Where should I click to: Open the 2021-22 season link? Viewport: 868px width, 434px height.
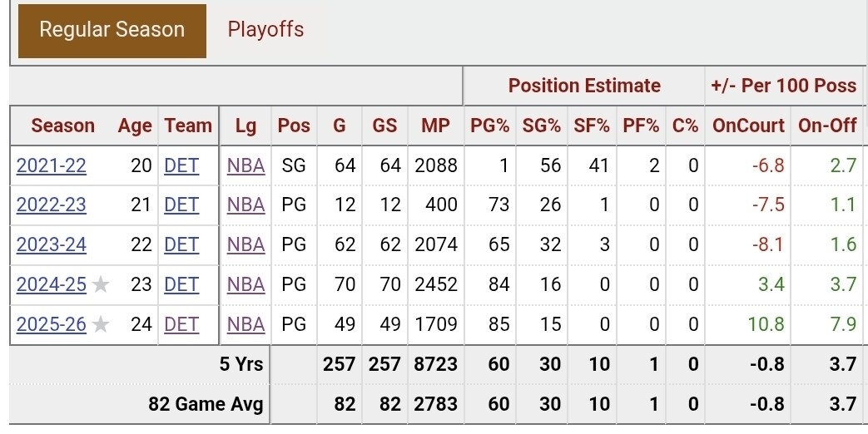(x=52, y=165)
